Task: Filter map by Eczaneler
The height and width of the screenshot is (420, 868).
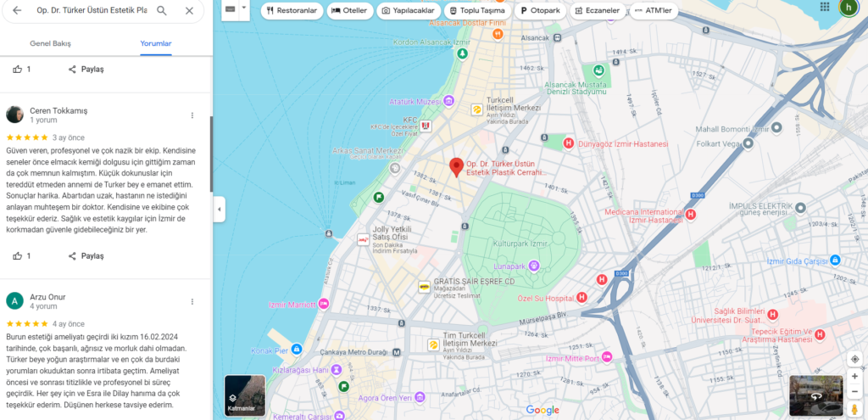Action: click(598, 10)
